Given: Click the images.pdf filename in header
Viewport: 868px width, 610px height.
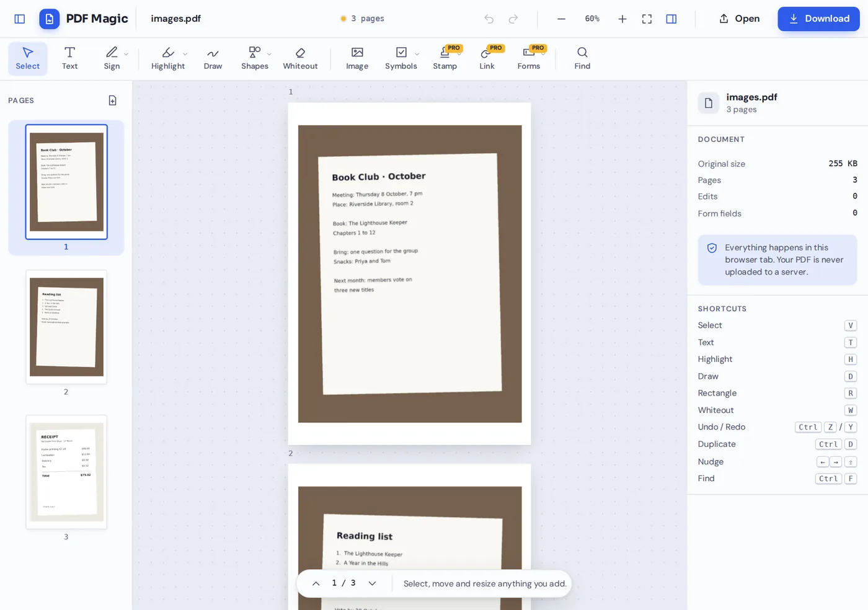Looking at the screenshot, I should 176,19.
